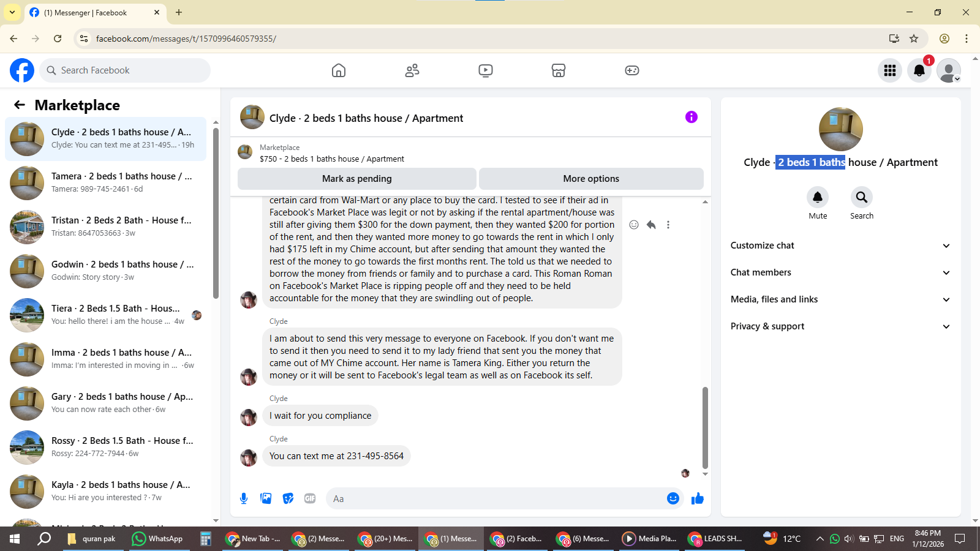Click the "I wait for you compliance" message
The height and width of the screenshot is (551, 980).
(320, 416)
